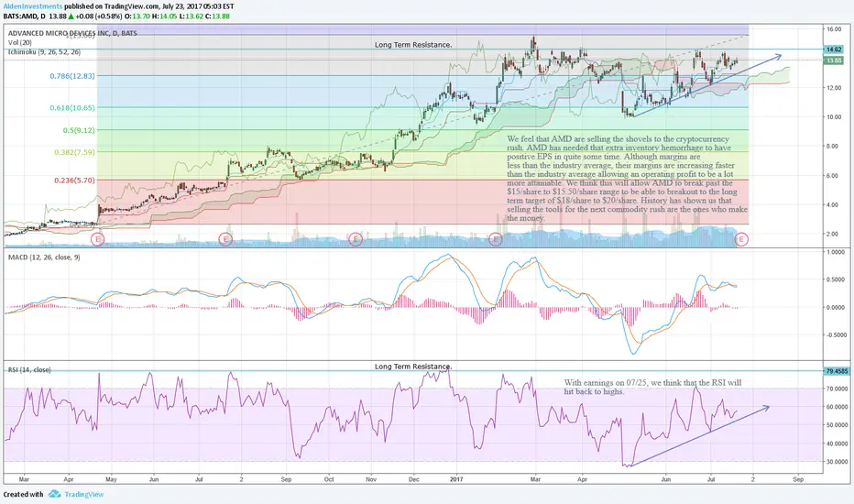Click the L:13.62 low value
Viewport: 854px width, 504px height.
coord(191,16)
